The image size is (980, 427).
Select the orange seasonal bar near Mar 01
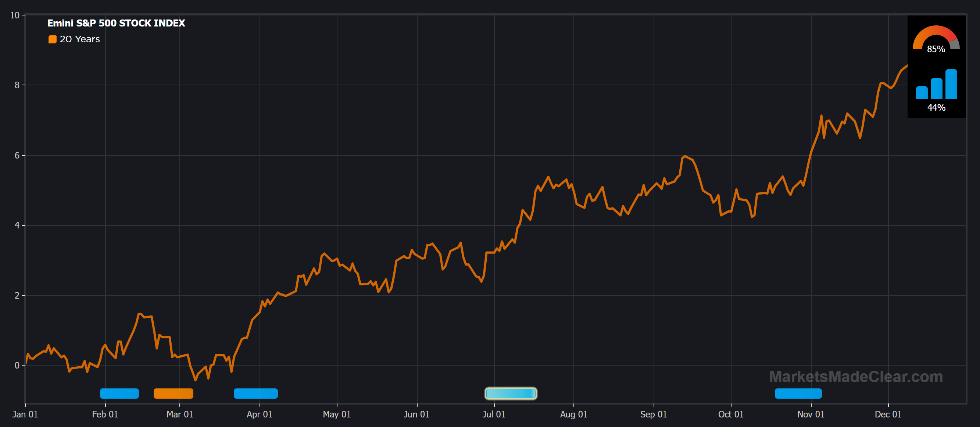[173, 393]
